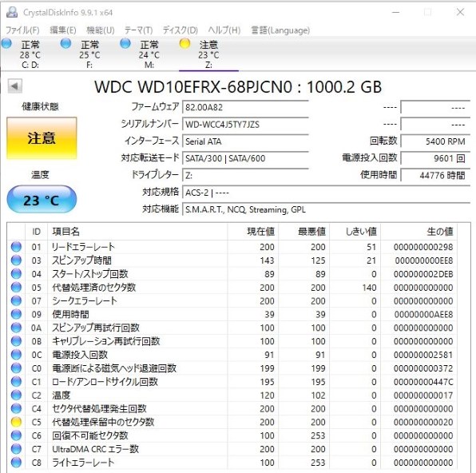The height and width of the screenshot is (473, 476).
Task: Click the yellow 注意 health status button
Action: (42, 138)
